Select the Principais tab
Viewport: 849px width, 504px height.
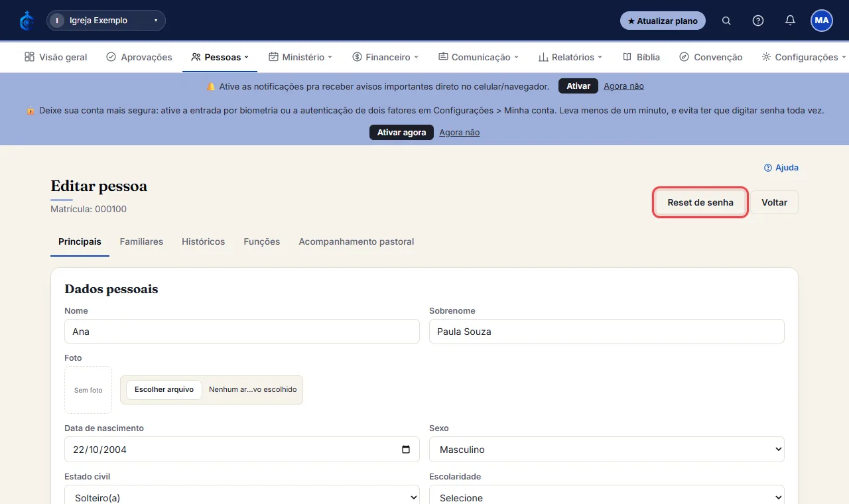[80, 241]
